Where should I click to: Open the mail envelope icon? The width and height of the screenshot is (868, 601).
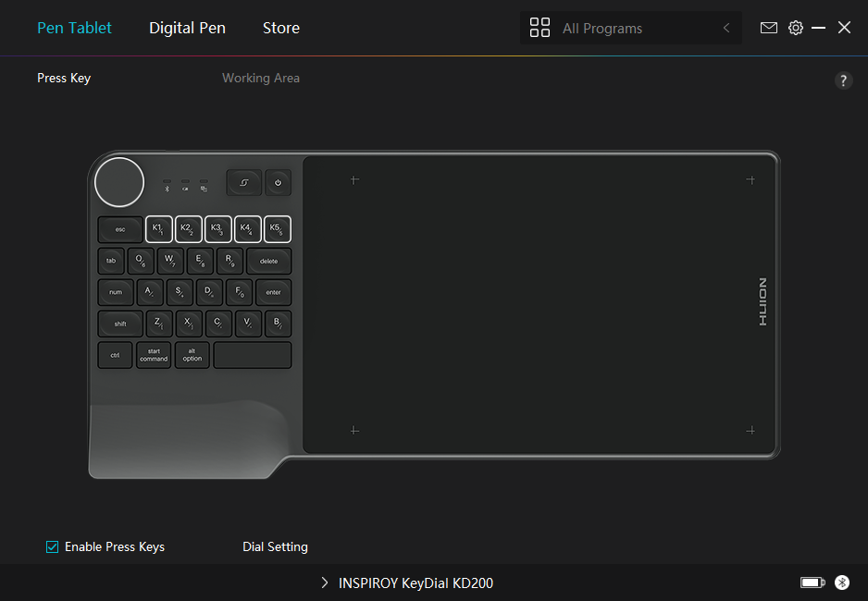point(768,28)
